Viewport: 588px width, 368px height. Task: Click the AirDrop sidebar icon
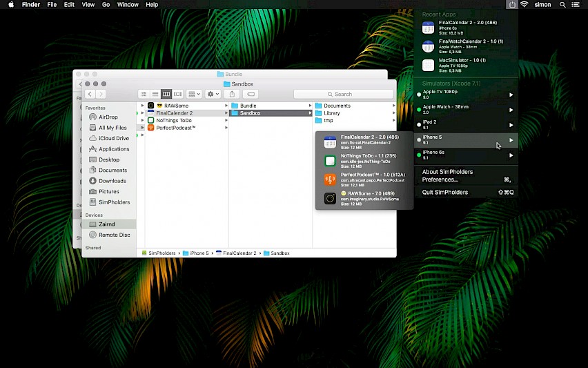92,117
